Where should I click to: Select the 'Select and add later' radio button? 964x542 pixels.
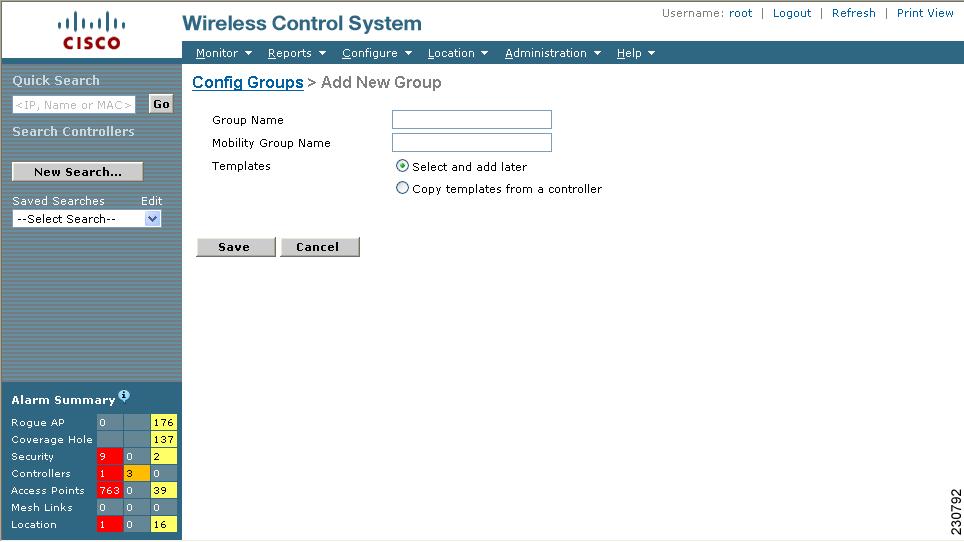[402, 166]
